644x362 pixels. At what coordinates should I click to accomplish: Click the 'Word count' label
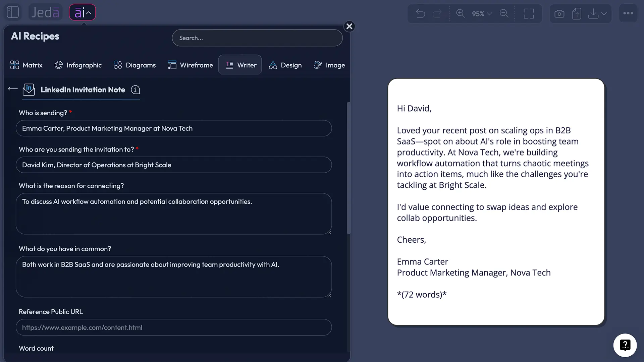(x=36, y=349)
